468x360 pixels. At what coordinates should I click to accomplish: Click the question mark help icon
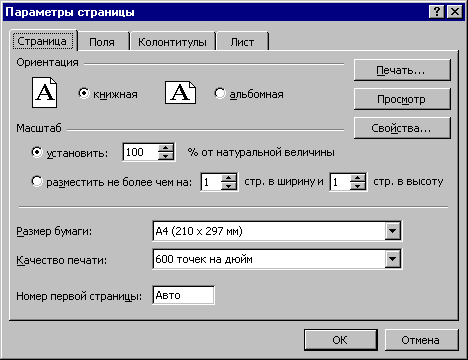click(x=436, y=12)
